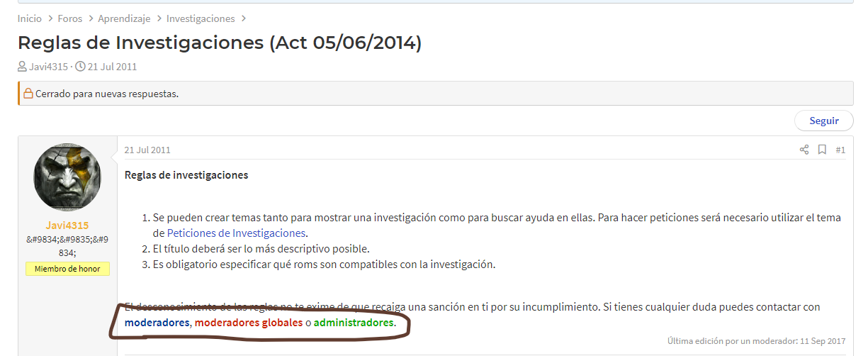The width and height of the screenshot is (868, 356).
Task: Click the share icon in post header
Action: (804, 150)
